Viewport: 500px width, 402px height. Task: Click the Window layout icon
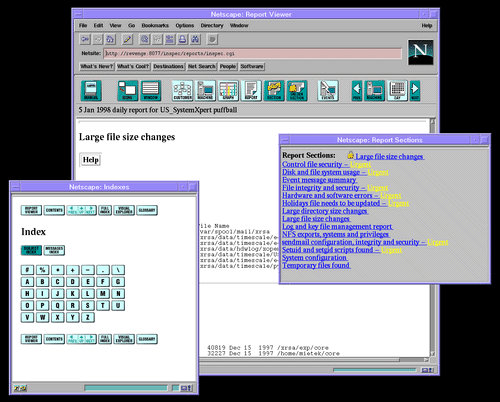click(151, 90)
